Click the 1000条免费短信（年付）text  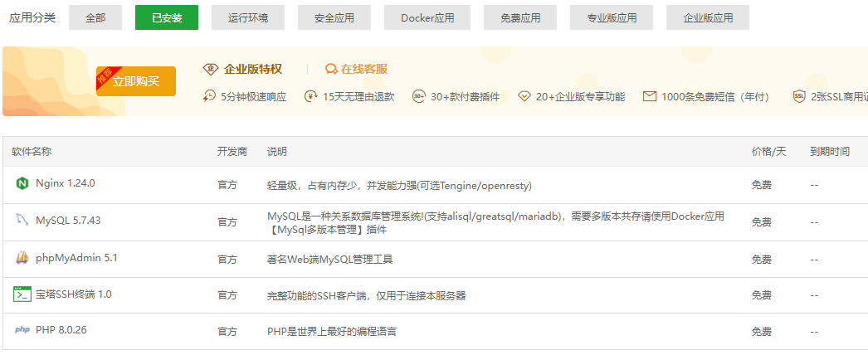(717, 97)
